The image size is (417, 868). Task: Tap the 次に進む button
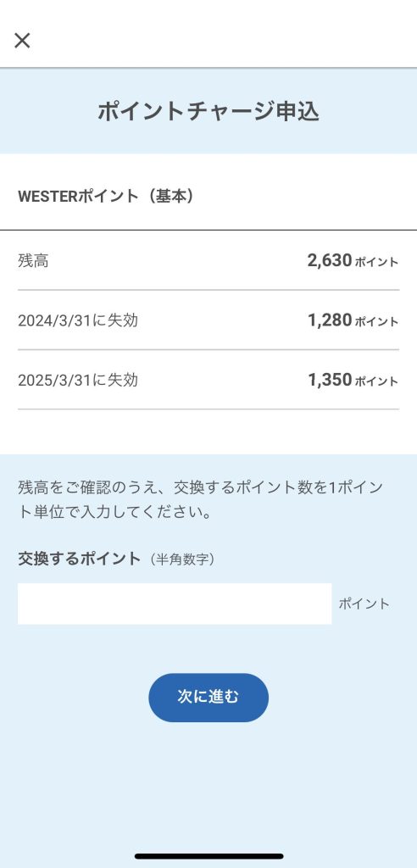click(x=208, y=698)
